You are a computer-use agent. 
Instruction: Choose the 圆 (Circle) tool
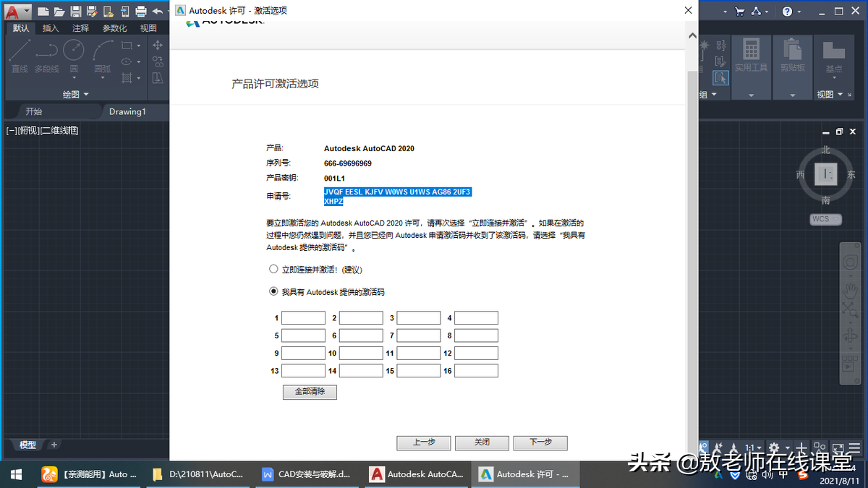pyautogui.click(x=72, y=54)
